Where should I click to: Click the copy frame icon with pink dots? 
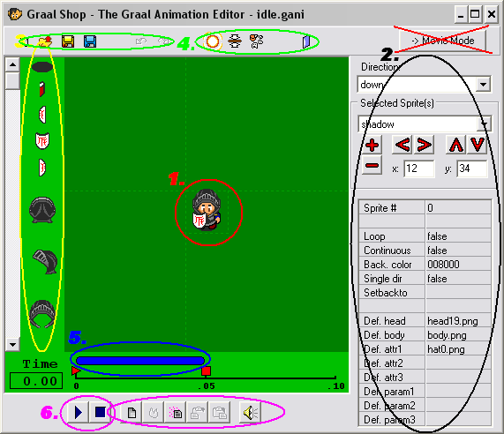pyautogui.click(x=176, y=412)
